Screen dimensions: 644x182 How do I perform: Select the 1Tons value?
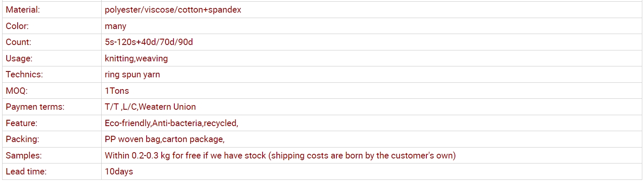[x=117, y=91]
